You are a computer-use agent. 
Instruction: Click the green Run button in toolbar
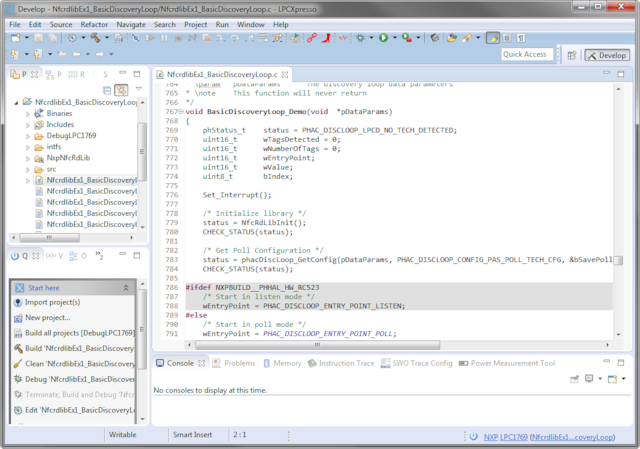pos(382,38)
